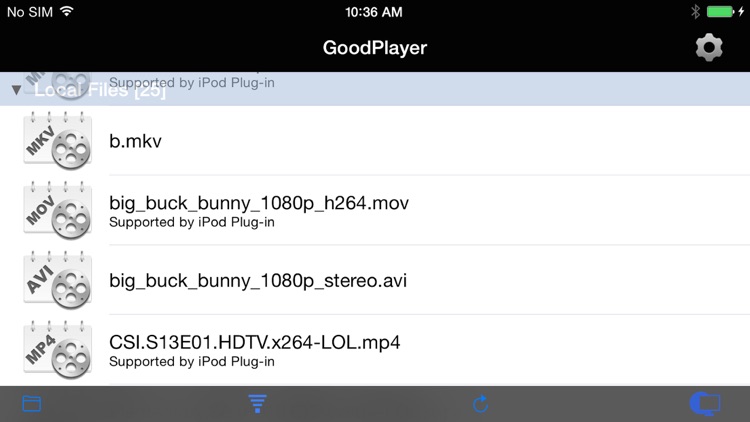
Task: Tap 'Supported by iPod Plug-in' under CSI mp4 file
Action: pyautogui.click(x=192, y=362)
